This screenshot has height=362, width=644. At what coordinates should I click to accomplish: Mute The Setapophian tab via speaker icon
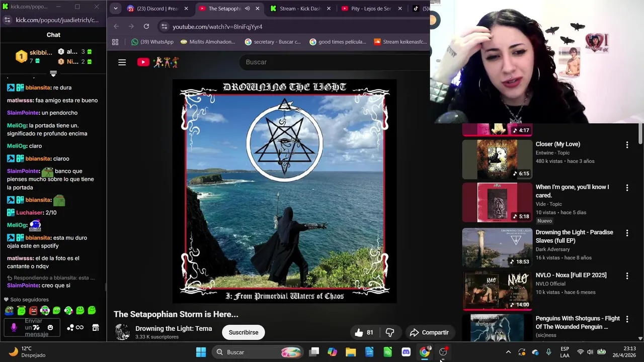click(x=247, y=9)
